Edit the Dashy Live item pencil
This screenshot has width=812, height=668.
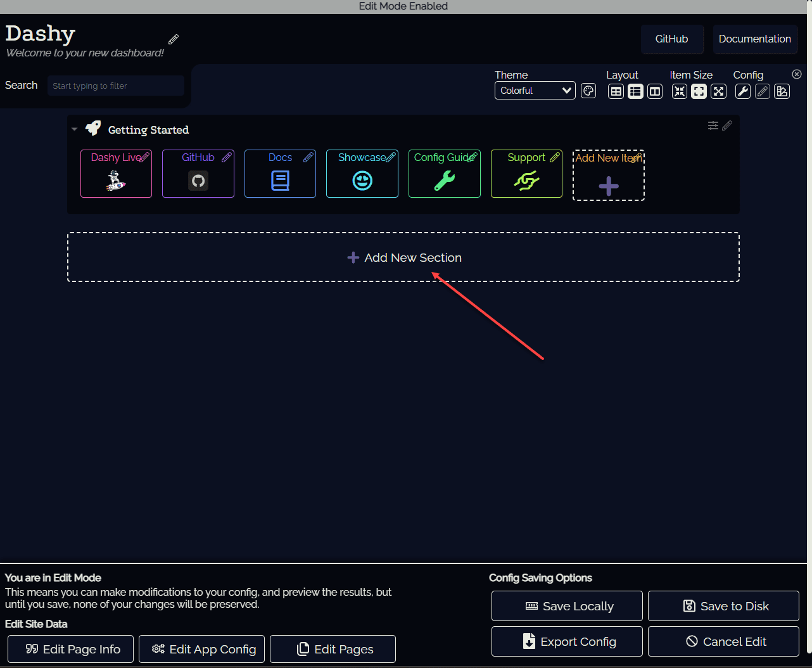(x=144, y=157)
